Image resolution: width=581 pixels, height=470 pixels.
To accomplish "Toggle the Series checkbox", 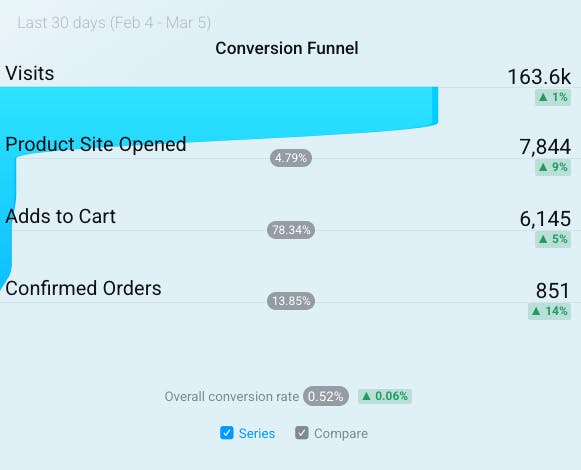I will [x=226, y=433].
